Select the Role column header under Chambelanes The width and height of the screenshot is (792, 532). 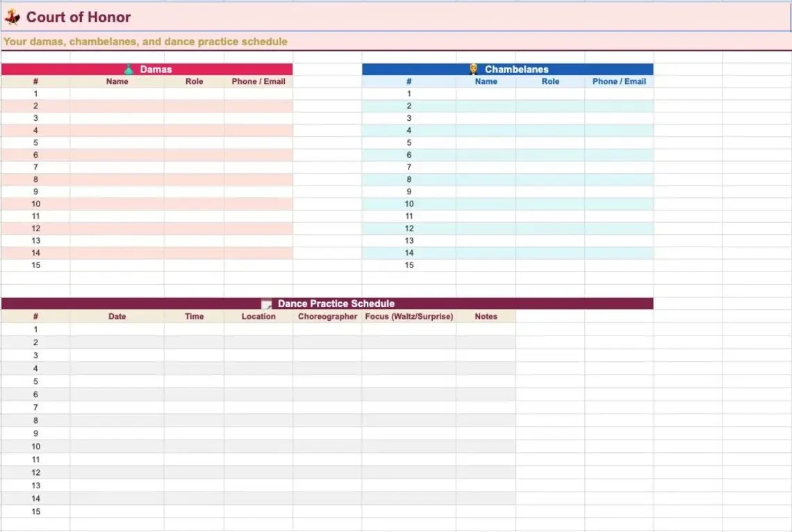pos(550,81)
